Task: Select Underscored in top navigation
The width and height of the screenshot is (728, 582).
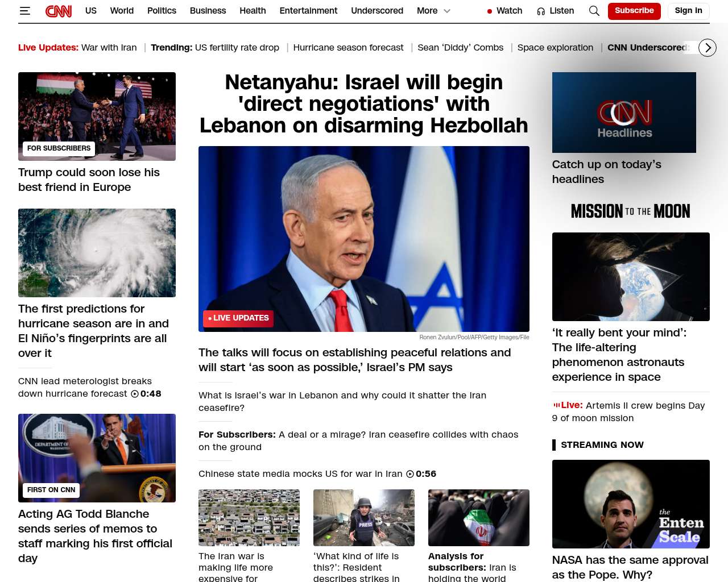Action: tap(377, 11)
